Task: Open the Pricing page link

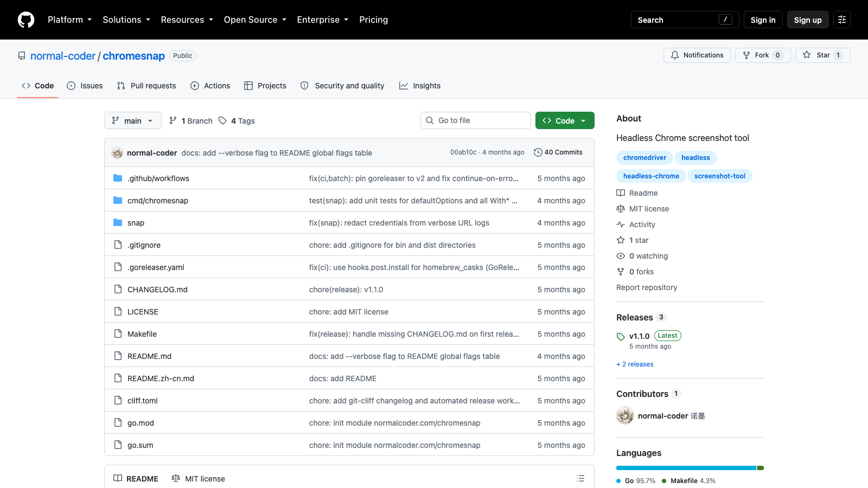Action: point(374,20)
